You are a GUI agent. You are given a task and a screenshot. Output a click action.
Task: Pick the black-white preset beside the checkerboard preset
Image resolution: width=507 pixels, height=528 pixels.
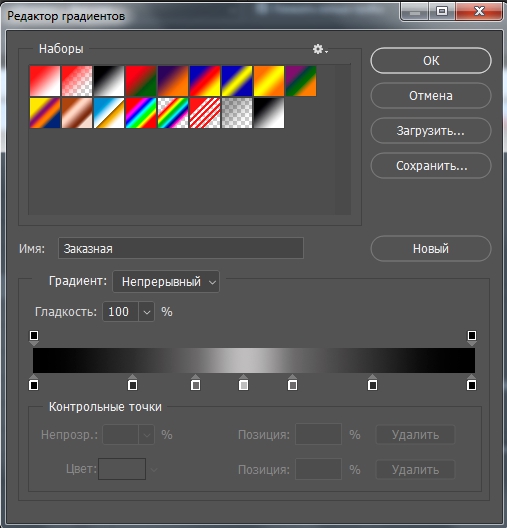click(269, 113)
